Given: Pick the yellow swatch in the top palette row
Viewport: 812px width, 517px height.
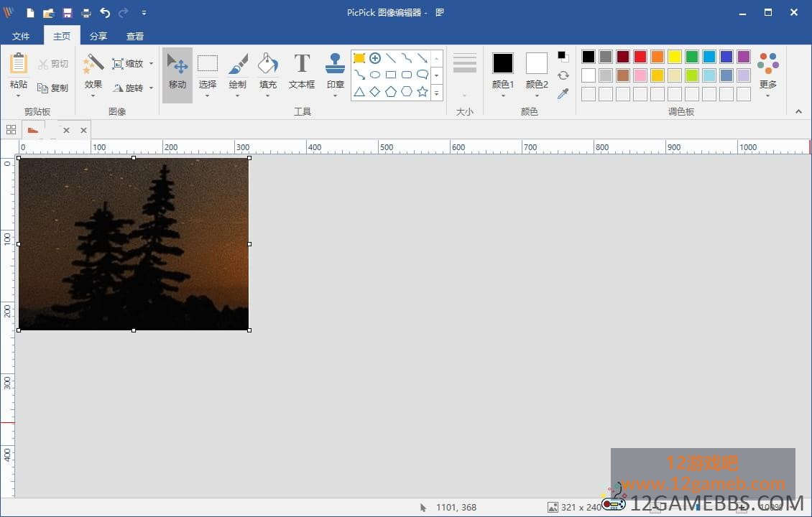Looking at the screenshot, I should (x=675, y=57).
